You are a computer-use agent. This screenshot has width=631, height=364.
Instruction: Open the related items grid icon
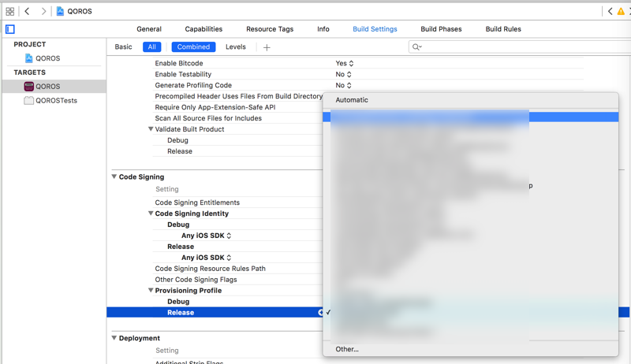[x=10, y=11]
